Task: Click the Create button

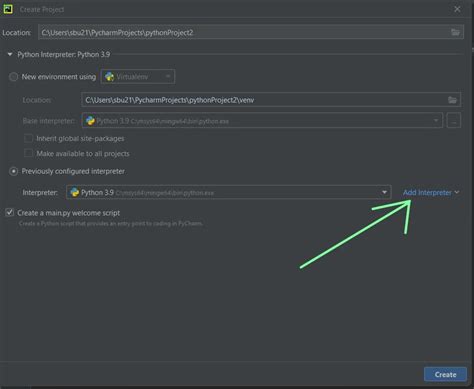Action: tap(445, 374)
